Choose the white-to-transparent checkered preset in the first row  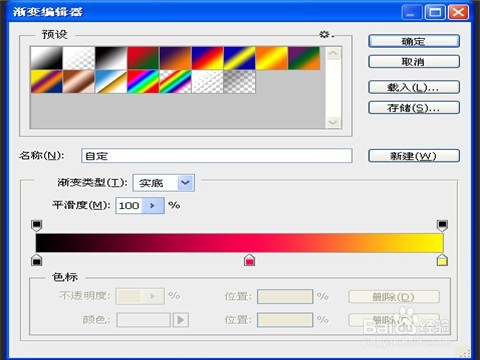point(79,58)
